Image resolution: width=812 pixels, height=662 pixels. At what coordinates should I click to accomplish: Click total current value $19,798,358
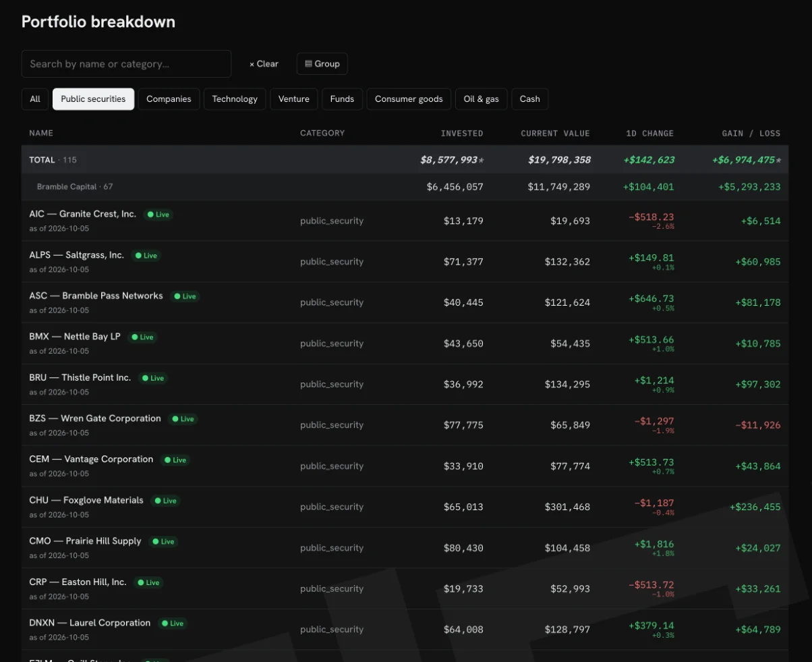click(559, 160)
